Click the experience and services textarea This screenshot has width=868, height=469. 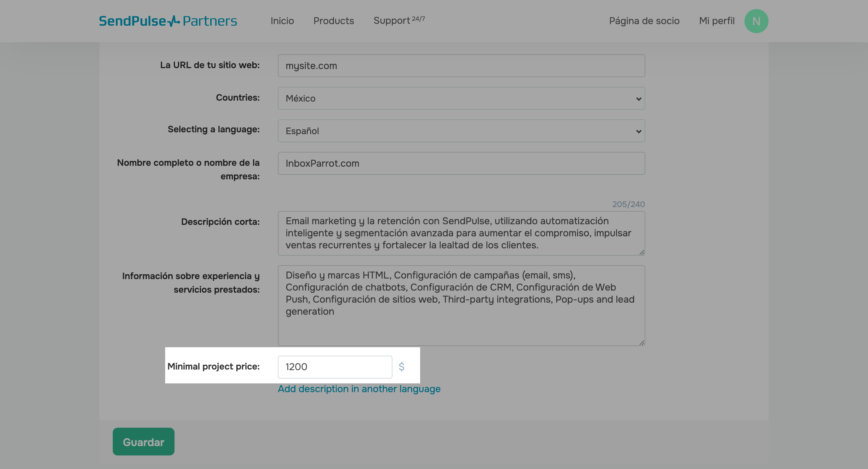(461, 305)
